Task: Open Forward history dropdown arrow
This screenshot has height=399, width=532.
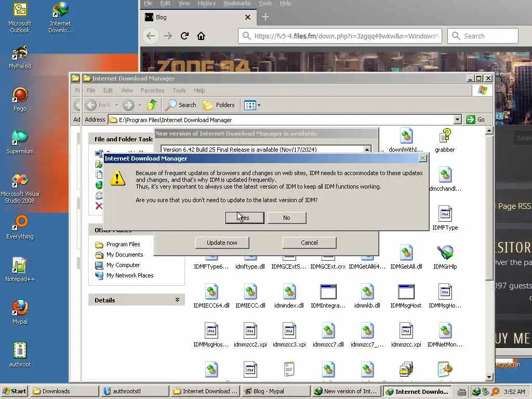Action: (x=140, y=105)
